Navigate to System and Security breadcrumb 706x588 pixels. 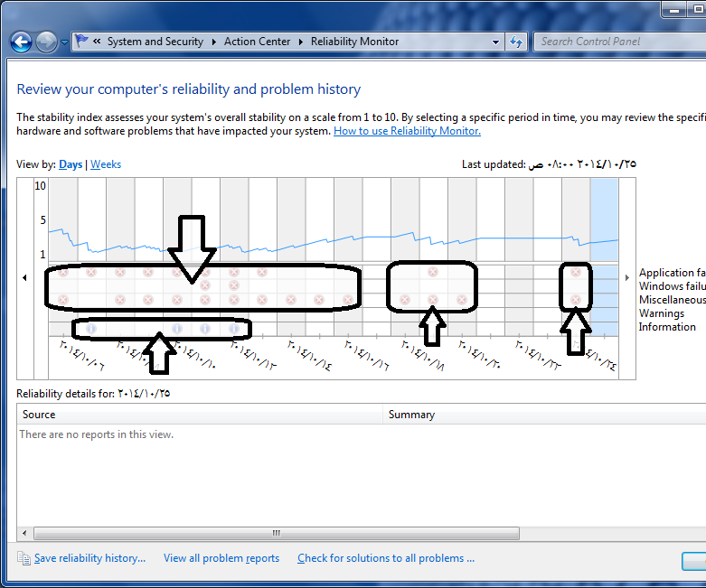tap(155, 42)
